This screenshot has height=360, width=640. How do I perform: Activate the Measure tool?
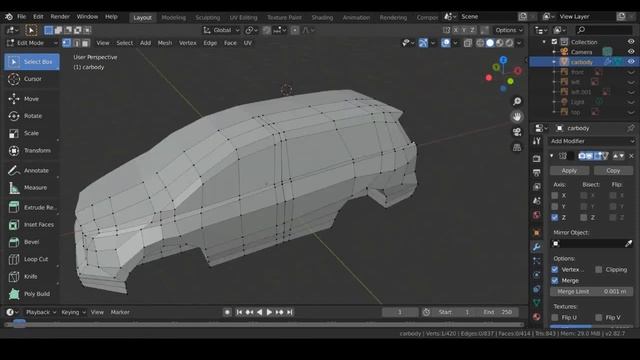pyautogui.click(x=32, y=187)
